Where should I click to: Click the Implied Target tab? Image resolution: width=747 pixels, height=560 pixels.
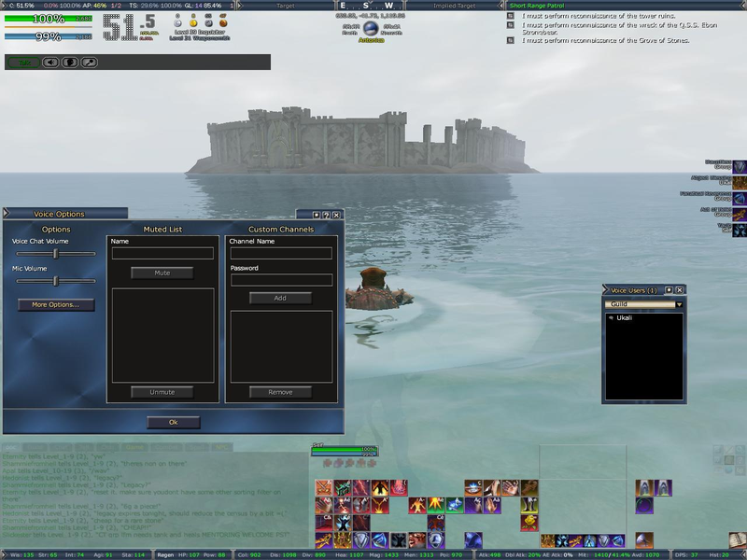(456, 5)
